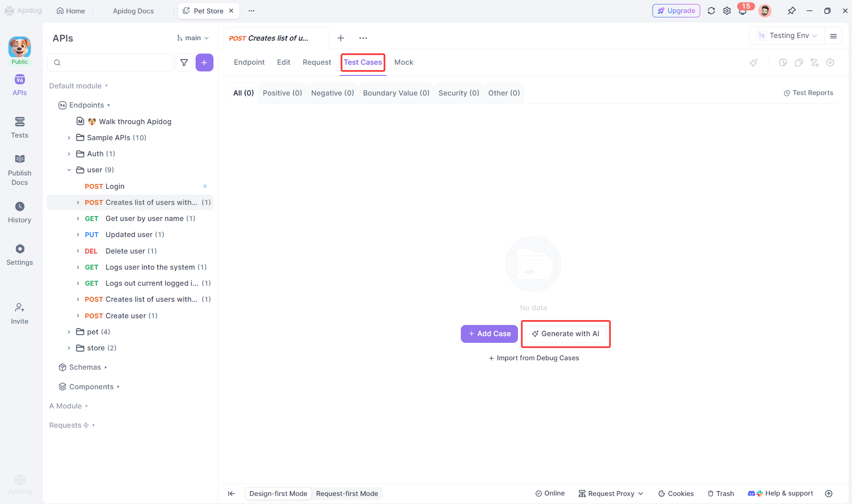
Task: Open Settings from the left sidebar
Action: click(19, 254)
